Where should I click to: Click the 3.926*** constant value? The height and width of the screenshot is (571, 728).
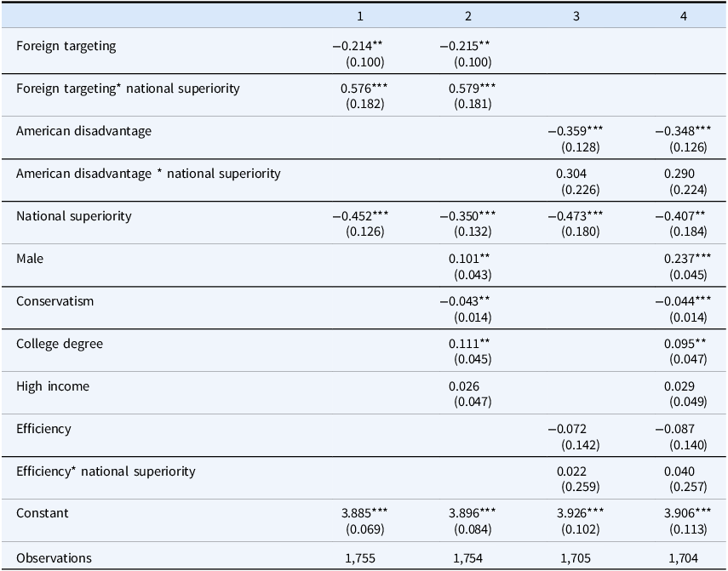point(581,513)
